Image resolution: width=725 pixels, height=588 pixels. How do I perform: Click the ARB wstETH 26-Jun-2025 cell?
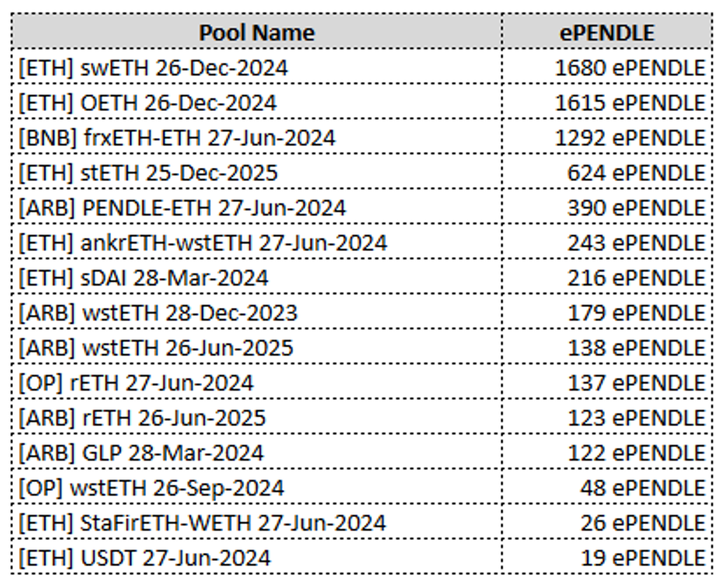[x=156, y=348]
